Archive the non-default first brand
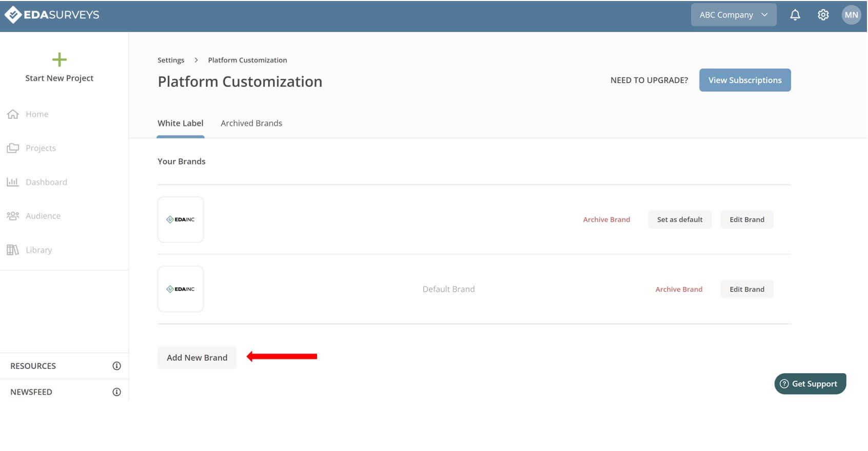 [x=606, y=219]
